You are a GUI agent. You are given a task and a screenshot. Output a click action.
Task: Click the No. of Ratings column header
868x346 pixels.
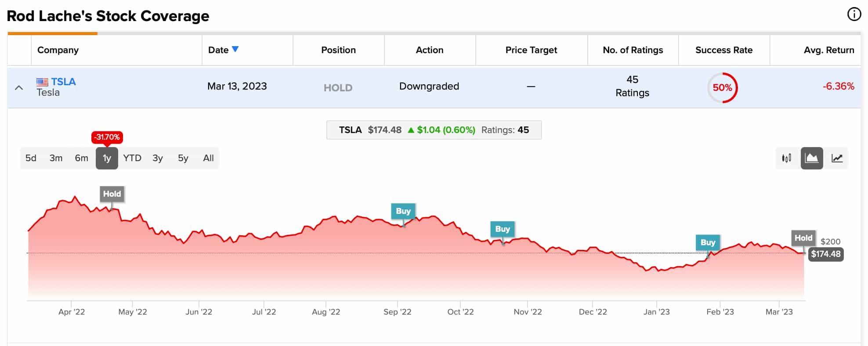(633, 50)
